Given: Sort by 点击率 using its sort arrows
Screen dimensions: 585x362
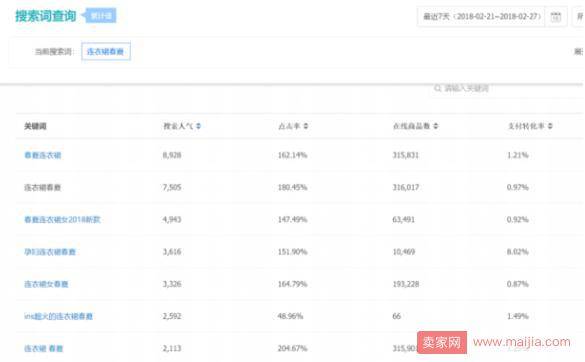Looking at the screenshot, I should point(306,126).
